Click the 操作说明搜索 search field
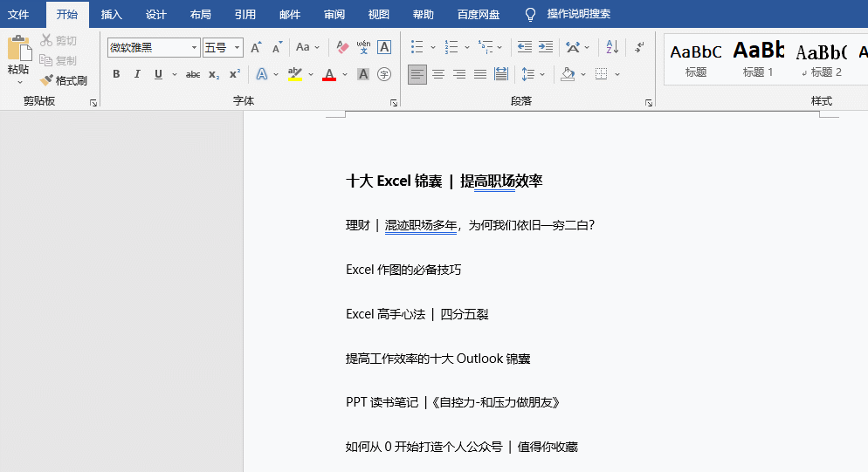This screenshot has height=472, width=868. [x=578, y=14]
